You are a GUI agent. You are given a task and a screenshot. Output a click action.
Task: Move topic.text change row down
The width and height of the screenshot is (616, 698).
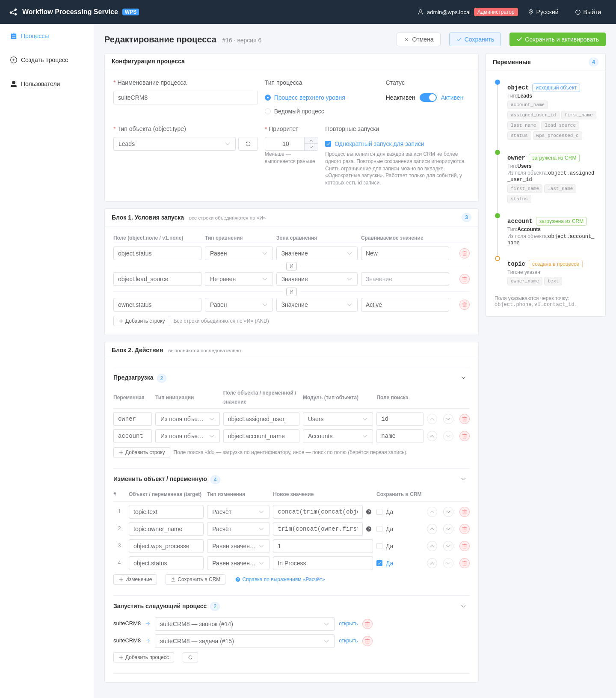[448, 512]
